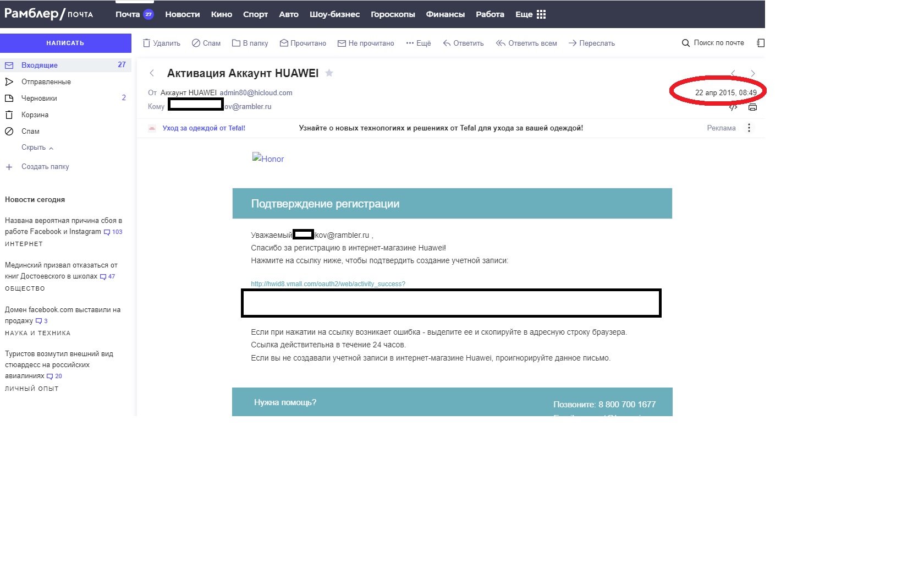924x578 pixels.
Task: Click the Поиск по почте search field
Action: [719, 42]
